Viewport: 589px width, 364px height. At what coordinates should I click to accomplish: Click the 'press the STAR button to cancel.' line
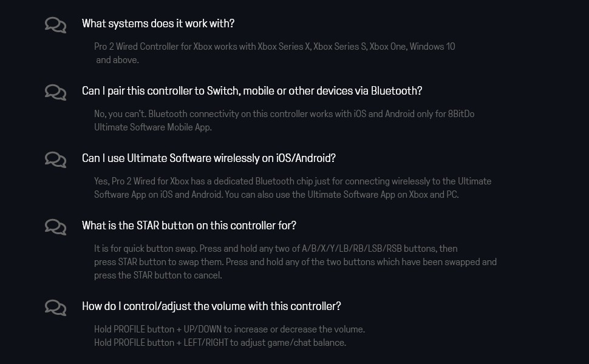click(x=158, y=275)
